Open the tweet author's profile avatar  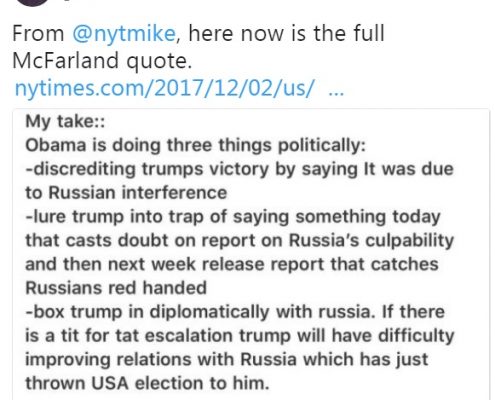pyautogui.click(x=32, y=2)
